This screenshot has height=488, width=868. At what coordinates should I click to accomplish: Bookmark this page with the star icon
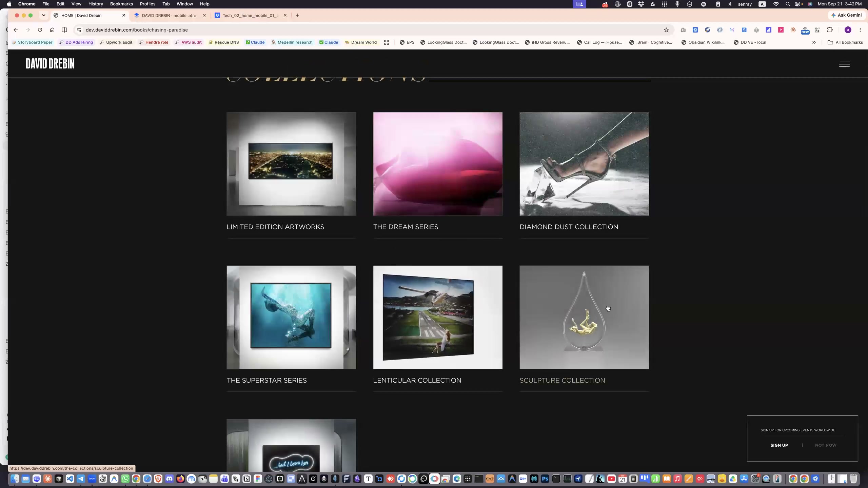(x=666, y=30)
